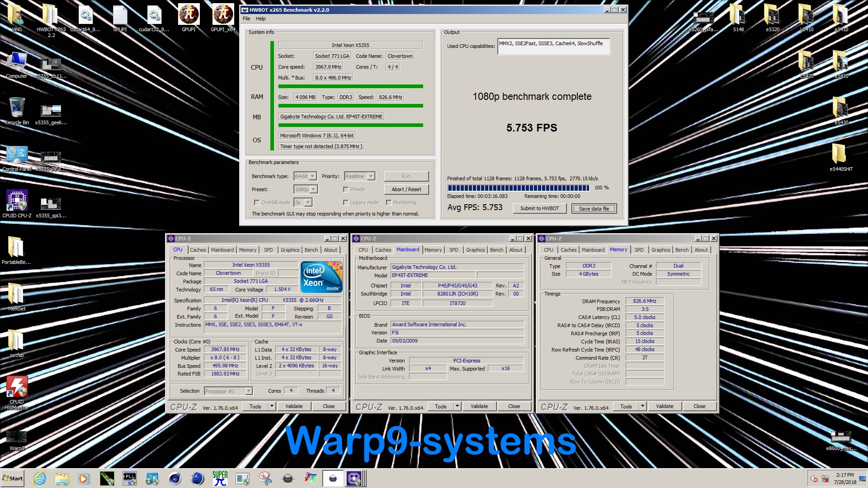
Task: Switch to Bench tab in left CPU-Z window
Action: coord(311,250)
